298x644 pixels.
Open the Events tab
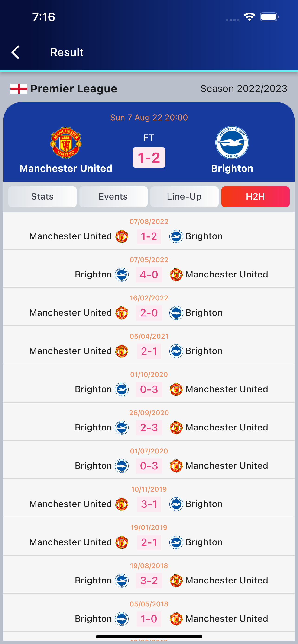(x=113, y=197)
